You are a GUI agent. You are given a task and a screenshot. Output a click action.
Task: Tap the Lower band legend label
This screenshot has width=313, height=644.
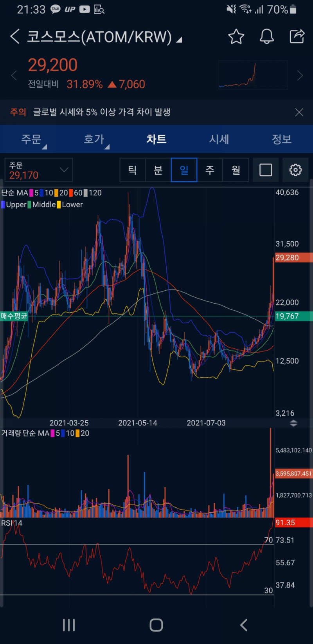point(72,204)
